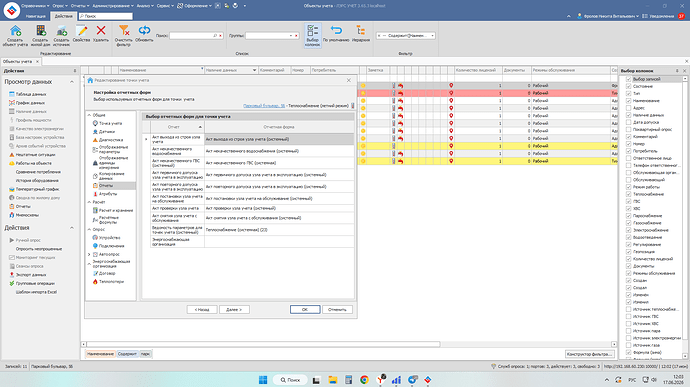Toggle Выбор колонок ribbon icon

click(312, 35)
